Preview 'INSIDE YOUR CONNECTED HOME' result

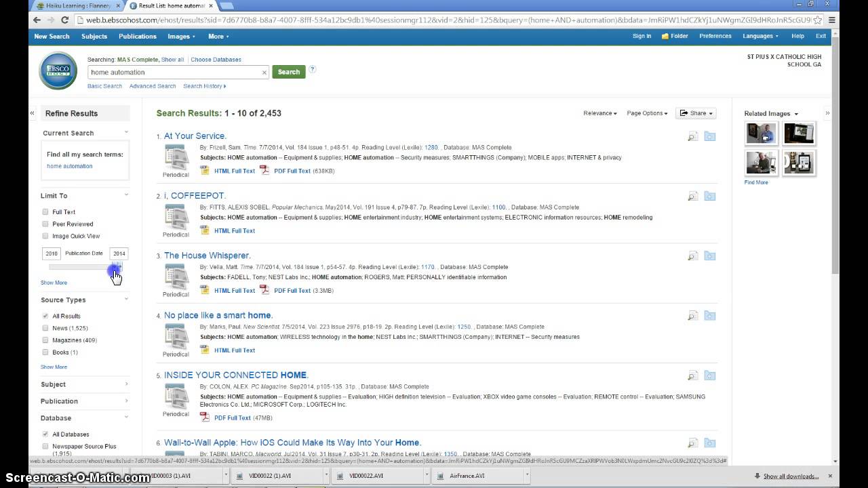click(x=692, y=375)
